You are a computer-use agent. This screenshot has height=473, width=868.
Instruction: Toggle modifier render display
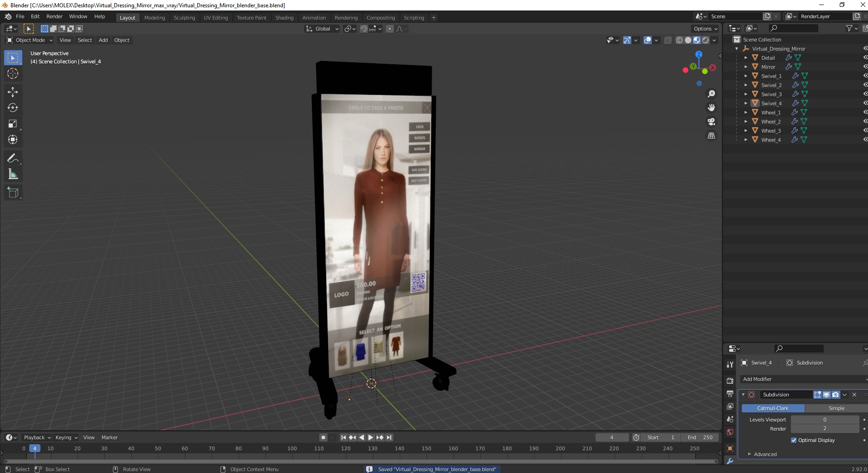coord(835,395)
